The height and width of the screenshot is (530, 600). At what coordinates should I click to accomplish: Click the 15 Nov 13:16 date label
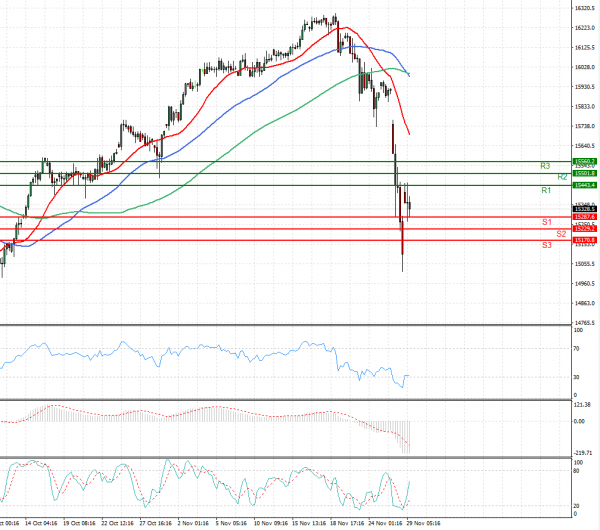(308, 523)
